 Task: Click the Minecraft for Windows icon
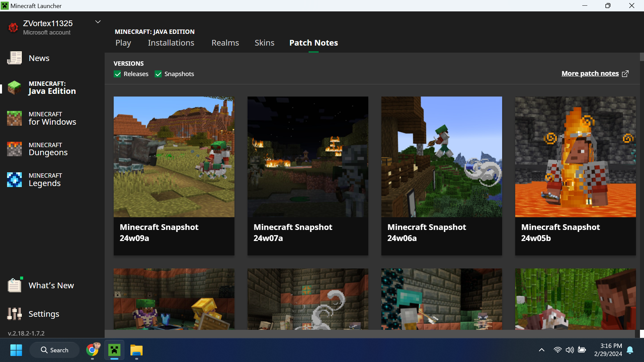[x=14, y=118]
